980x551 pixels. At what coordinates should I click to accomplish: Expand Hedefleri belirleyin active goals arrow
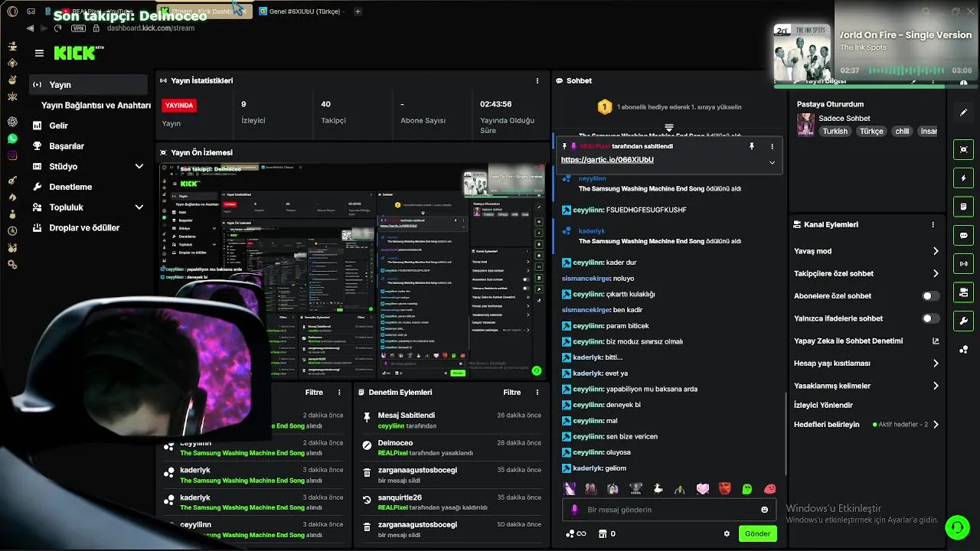coord(936,425)
